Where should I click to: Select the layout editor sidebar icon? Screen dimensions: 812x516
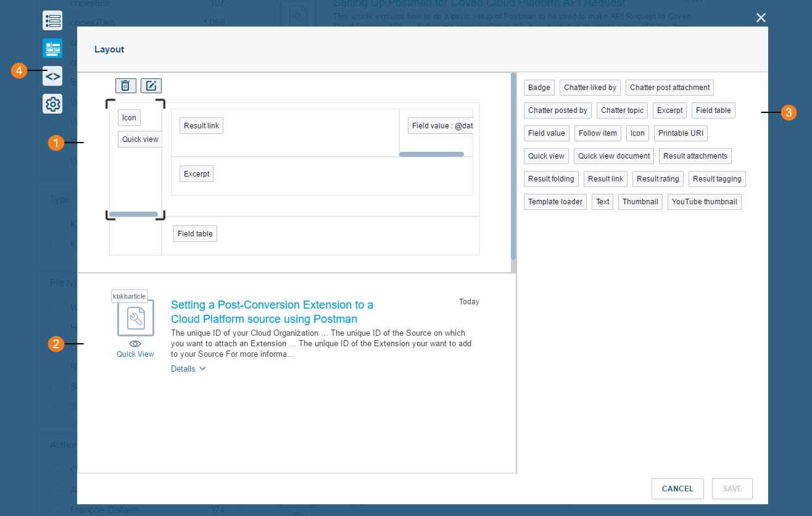click(x=52, y=48)
